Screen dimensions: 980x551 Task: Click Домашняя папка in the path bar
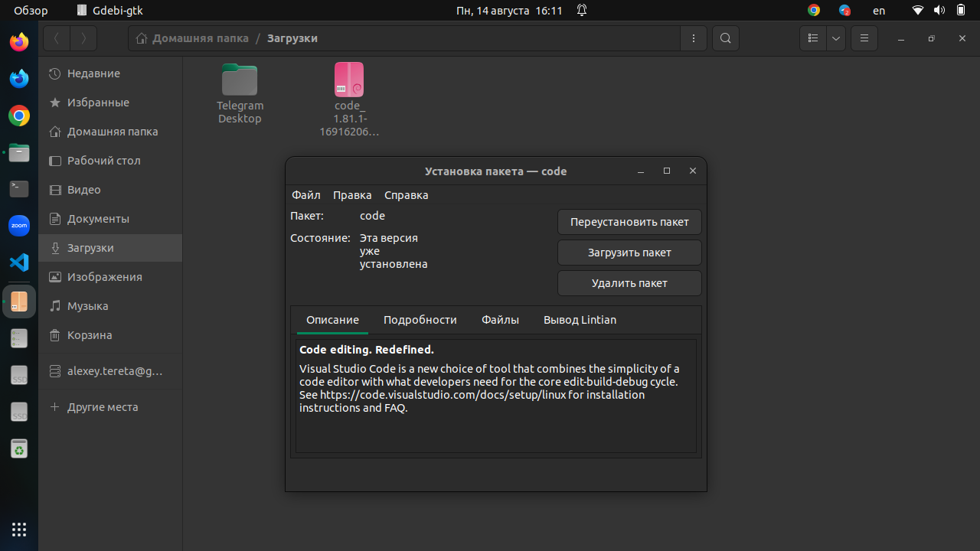point(192,38)
